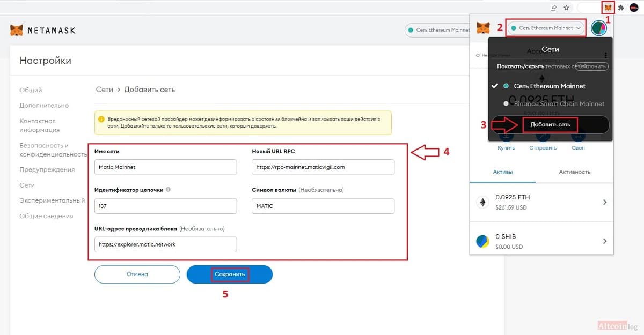Open Контактная информация settings section
This screenshot has width=644, height=335.
pyautogui.click(x=40, y=125)
